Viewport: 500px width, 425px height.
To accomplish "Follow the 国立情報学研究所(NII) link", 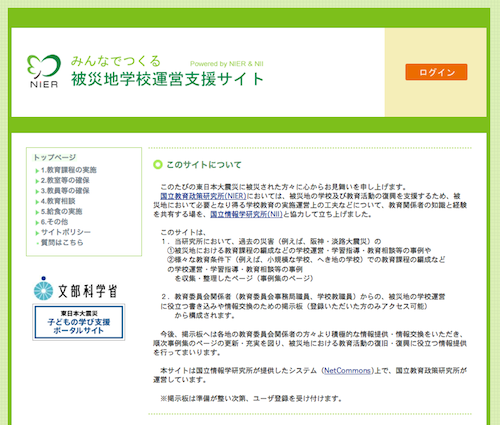I will click(x=246, y=214).
